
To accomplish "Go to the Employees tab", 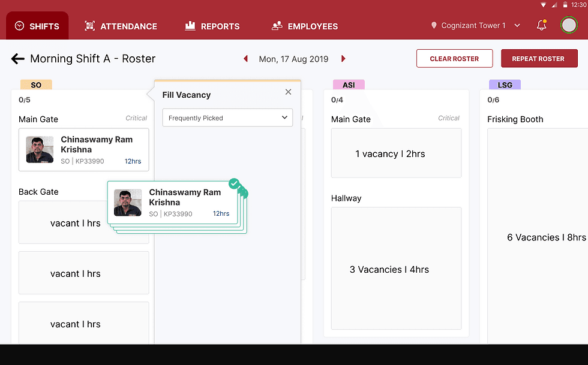I will pos(305,26).
